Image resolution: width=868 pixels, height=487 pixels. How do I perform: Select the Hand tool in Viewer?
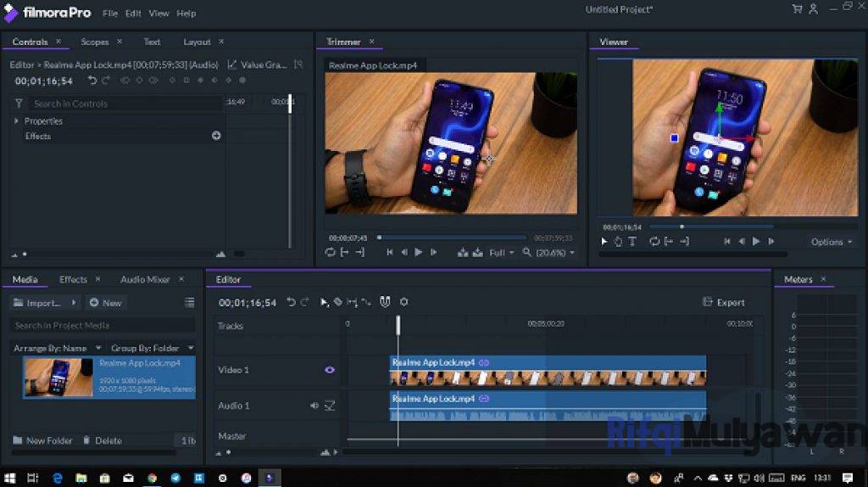click(618, 242)
